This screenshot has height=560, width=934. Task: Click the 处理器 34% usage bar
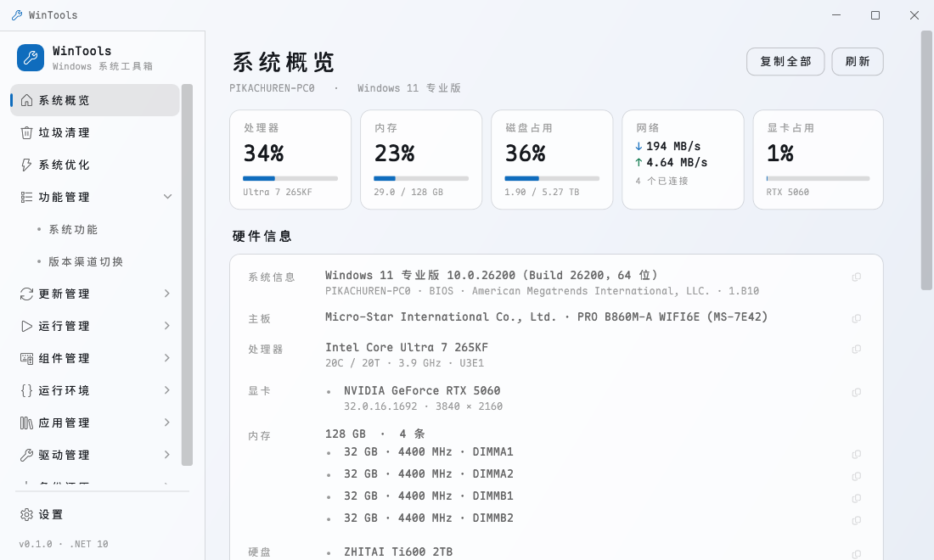290,178
